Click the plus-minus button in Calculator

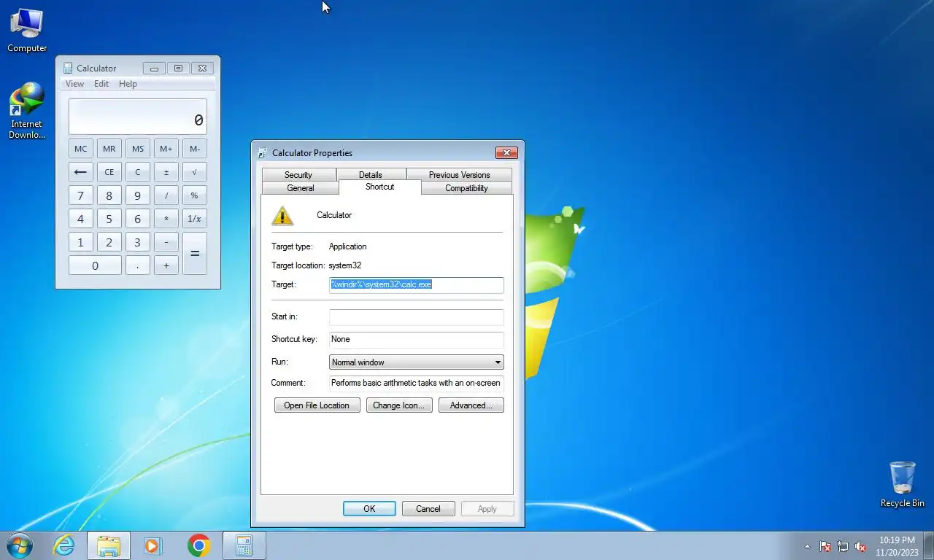click(166, 172)
